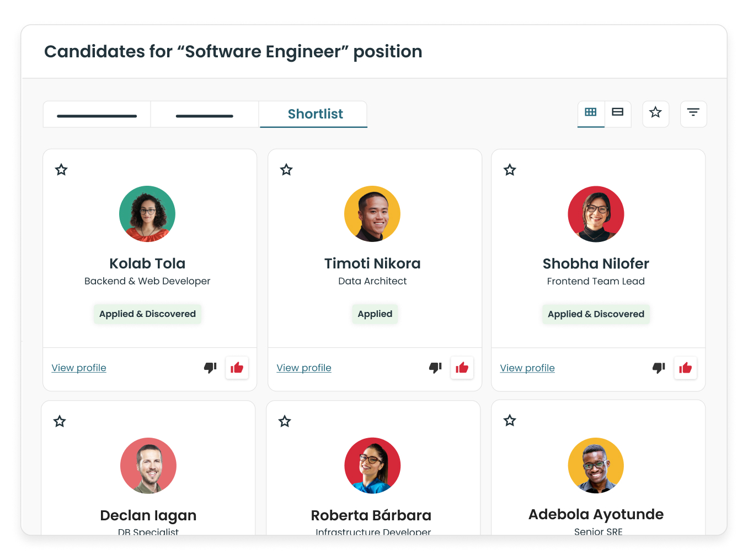Screen dimensions: 748x560
Task: Switch to grid view layout
Action: click(x=591, y=113)
